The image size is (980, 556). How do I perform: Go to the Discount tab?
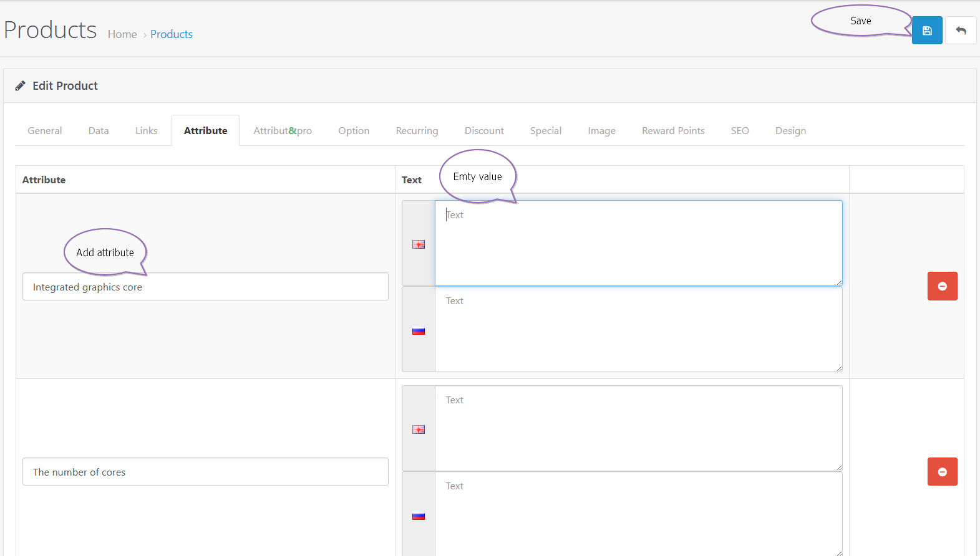click(484, 130)
